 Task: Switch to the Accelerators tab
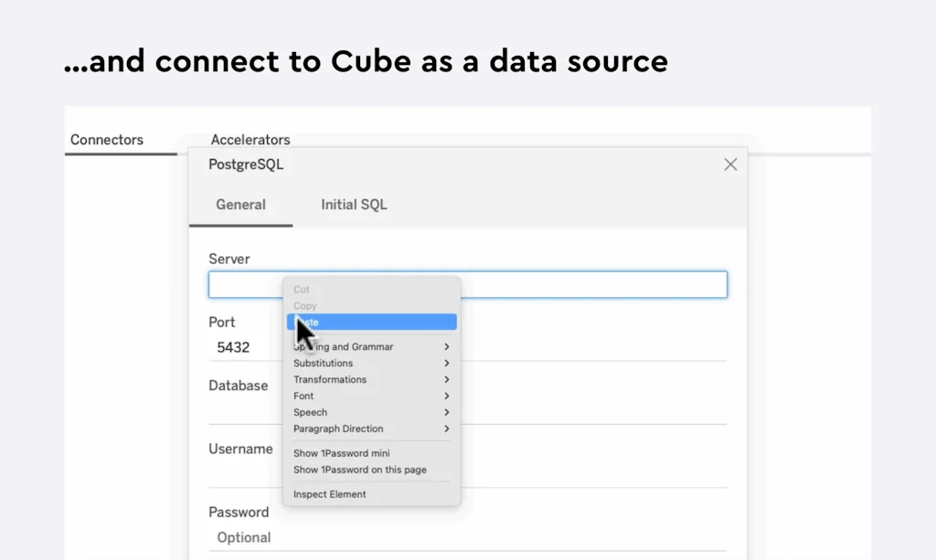pyautogui.click(x=250, y=140)
